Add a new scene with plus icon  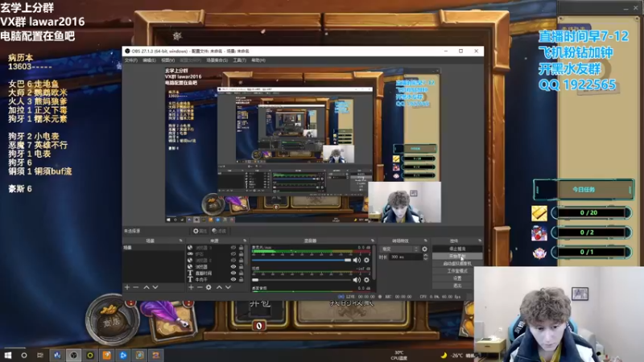[127, 287]
